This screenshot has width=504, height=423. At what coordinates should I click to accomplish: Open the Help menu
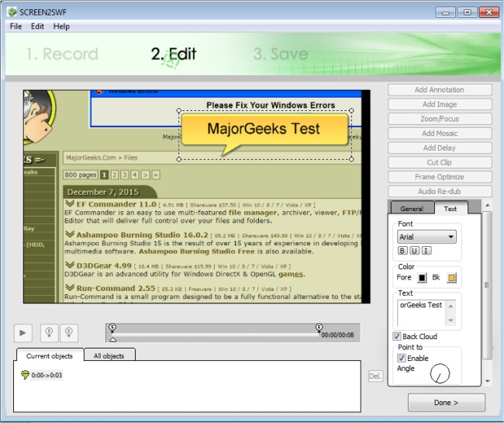(x=61, y=26)
